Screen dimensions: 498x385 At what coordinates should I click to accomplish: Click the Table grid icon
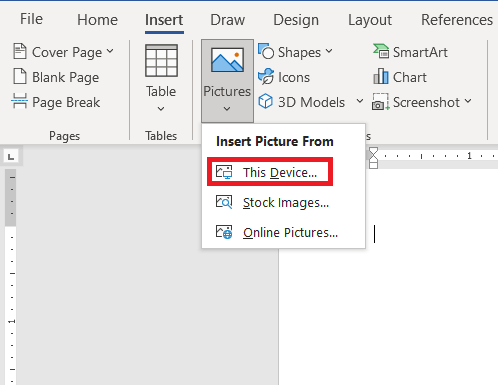(x=161, y=61)
